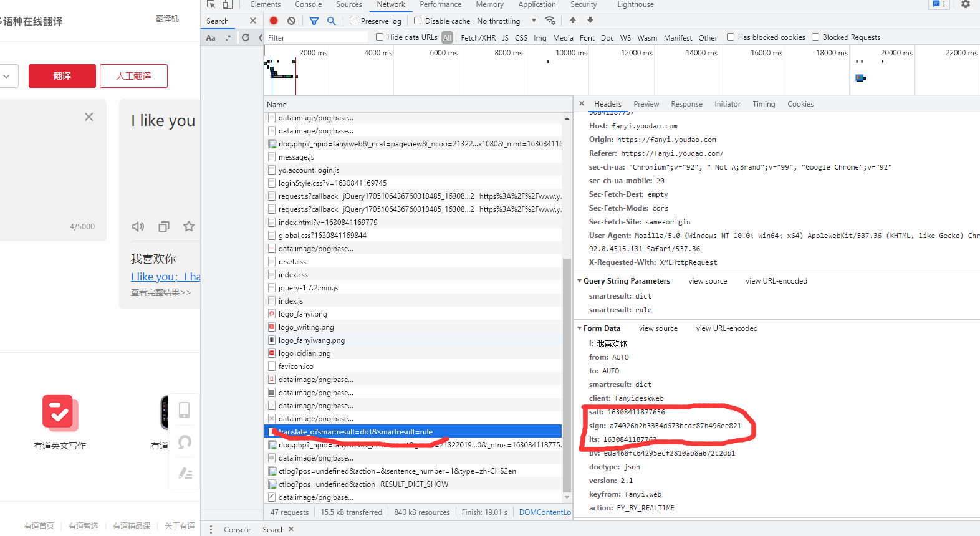Focus the network Filter input field
The image size is (980, 536).
(317, 37)
